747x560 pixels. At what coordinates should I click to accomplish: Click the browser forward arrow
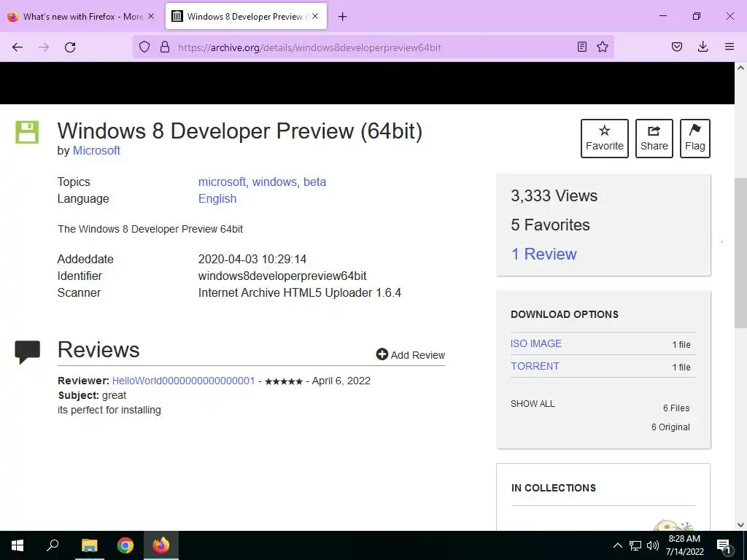click(x=44, y=47)
